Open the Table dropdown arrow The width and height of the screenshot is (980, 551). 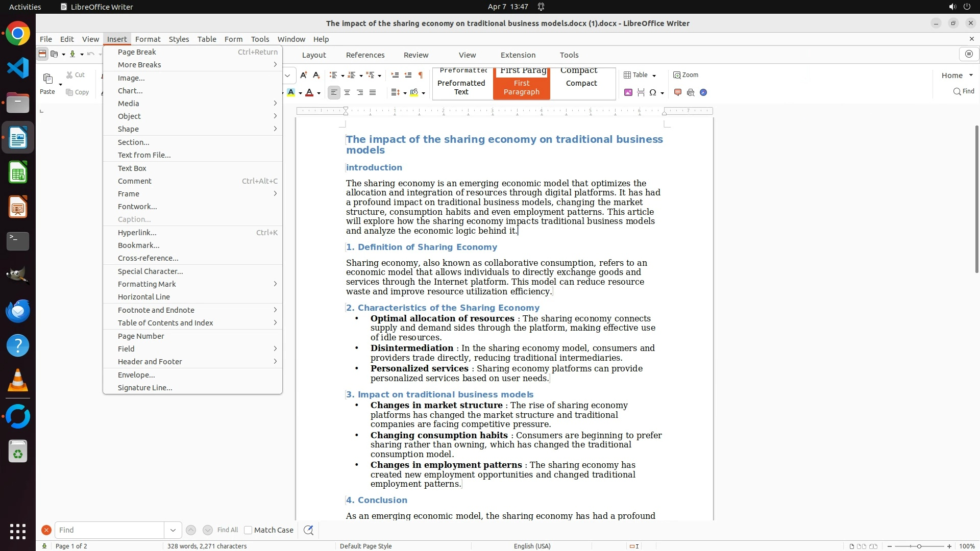pos(654,76)
